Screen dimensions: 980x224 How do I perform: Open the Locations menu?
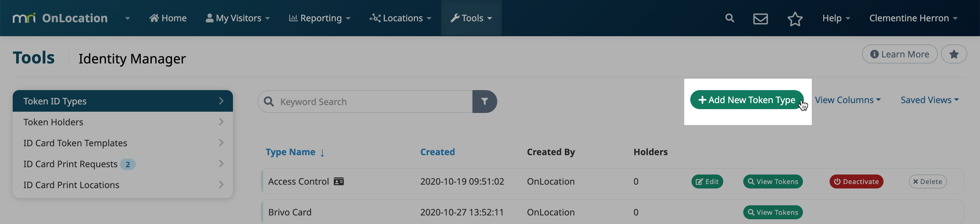400,18
